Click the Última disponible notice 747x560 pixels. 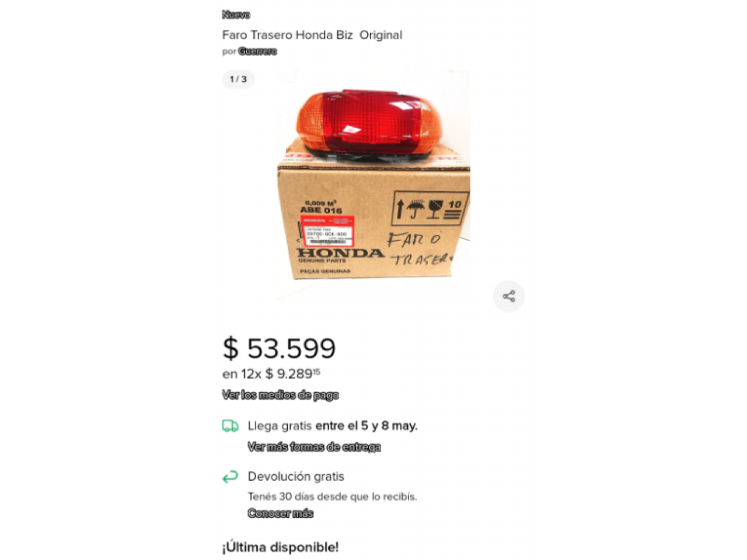pos(280,547)
